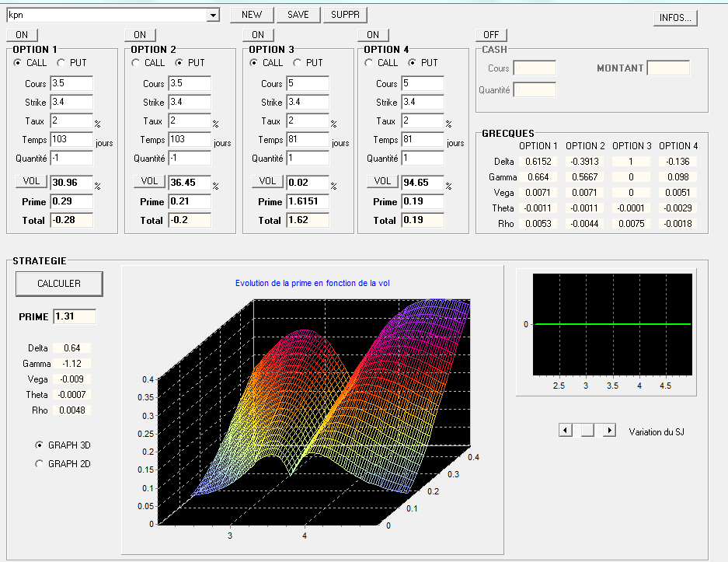Open the INFOS... dialog
The width and height of the screenshot is (728, 562).
(x=675, y=18)
